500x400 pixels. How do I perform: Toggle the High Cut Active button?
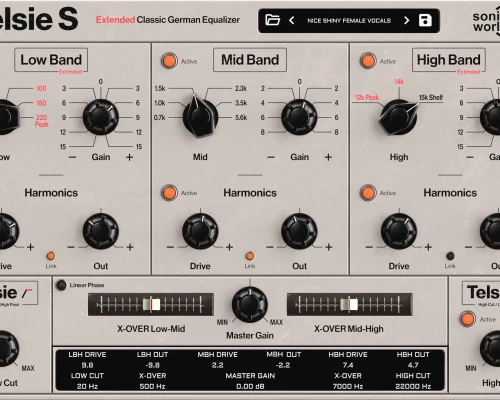pos(467,319)
